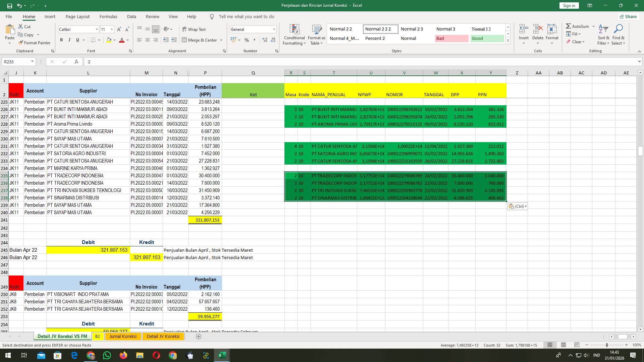The image size is (644, 362).
Task: Apply bold formatting to selection
Action: 61,40
